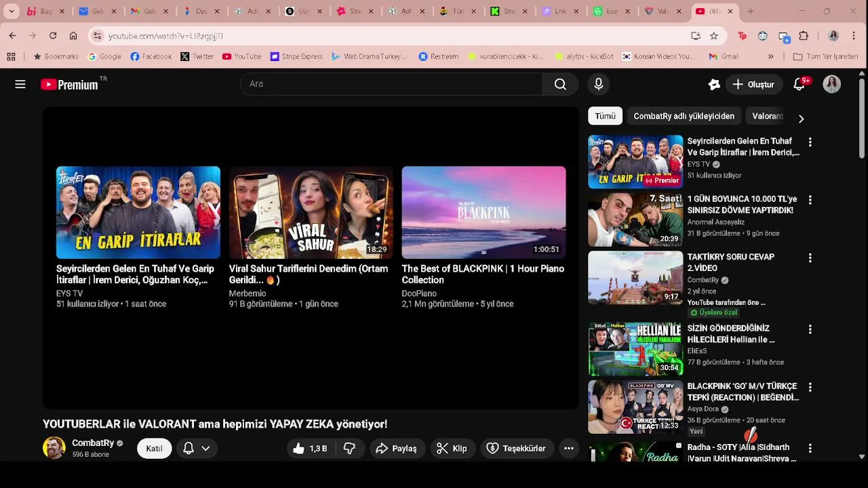This screenshot has height=488, width=868.
Task: Select the Tümü filter chip
Action: click(x=605, y=116)
